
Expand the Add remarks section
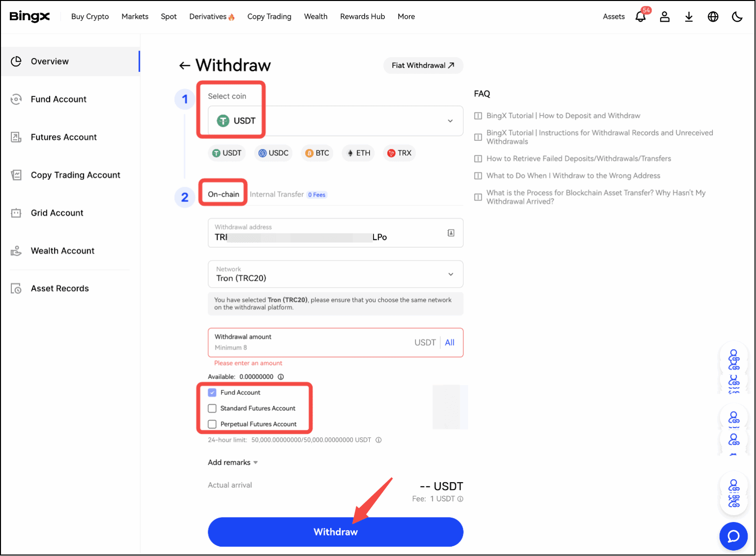tap(232, 462)
